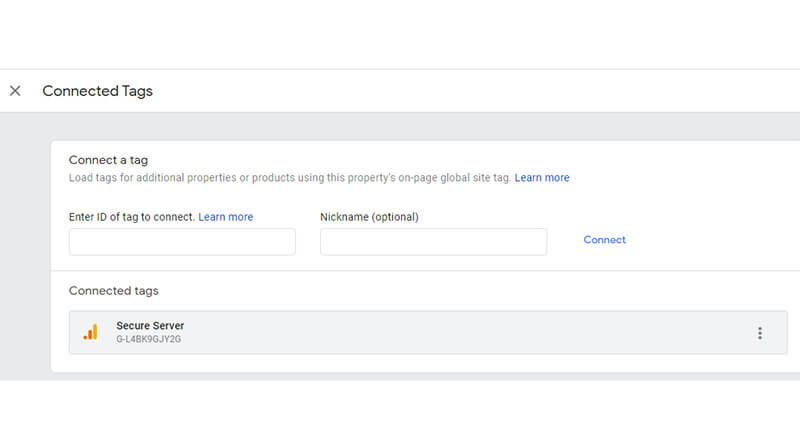Click the Load tags for additional properties description
The image size is (800, 445).
(290, 178)
